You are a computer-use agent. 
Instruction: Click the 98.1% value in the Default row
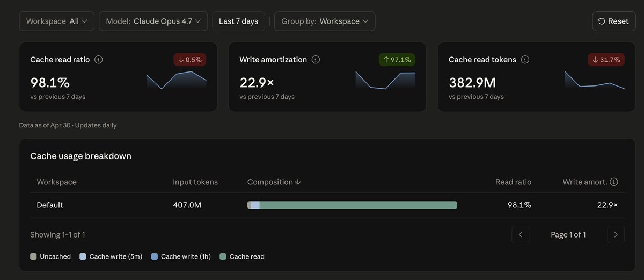pyautogui.click(x=519, y=205)
